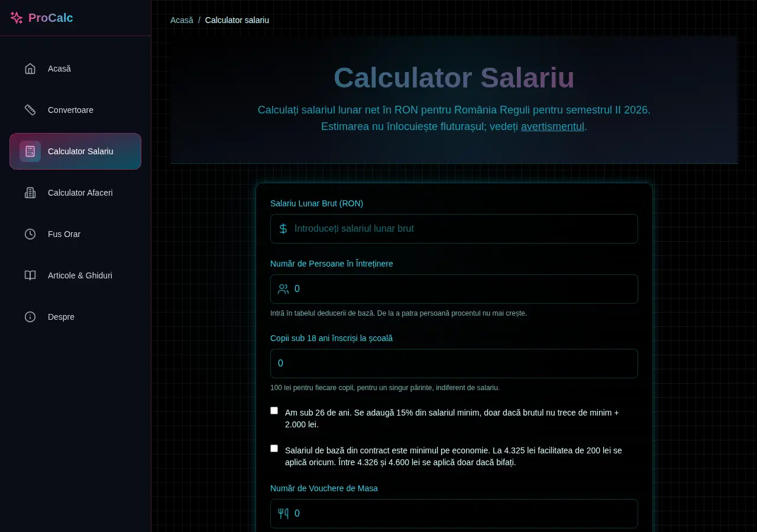Click the 'Calculator Salariu' page heading
The width and height of the screenshot is (757, 532).
(x=454, y=78)
